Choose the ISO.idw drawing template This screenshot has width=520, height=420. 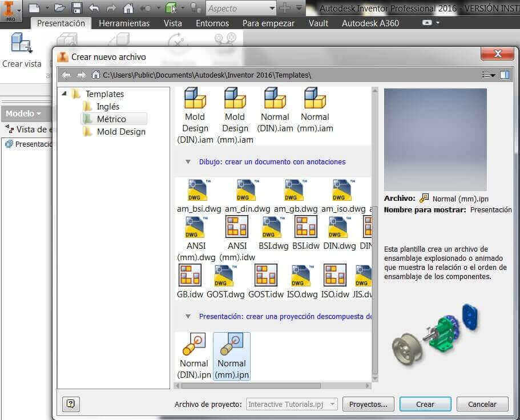pyautogui.click(x=335, y=281)
